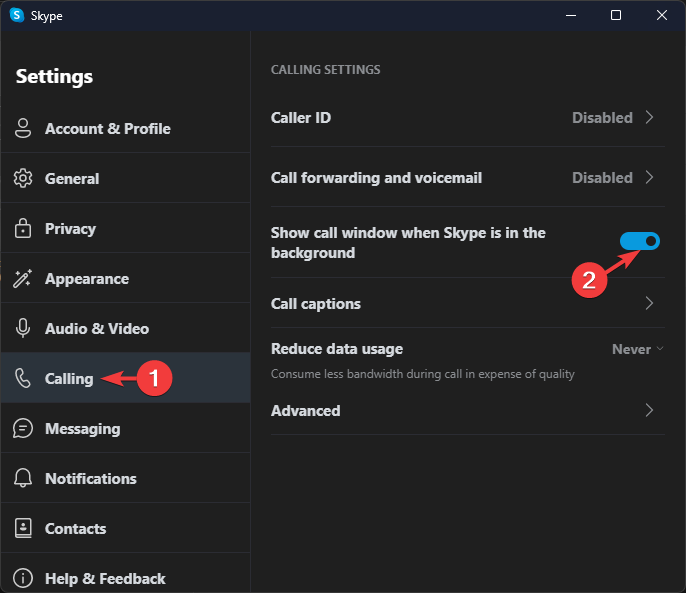This screenshot has width=686, height=593.
Task: Click the Contacts address book icon
Action: (23, 528)
